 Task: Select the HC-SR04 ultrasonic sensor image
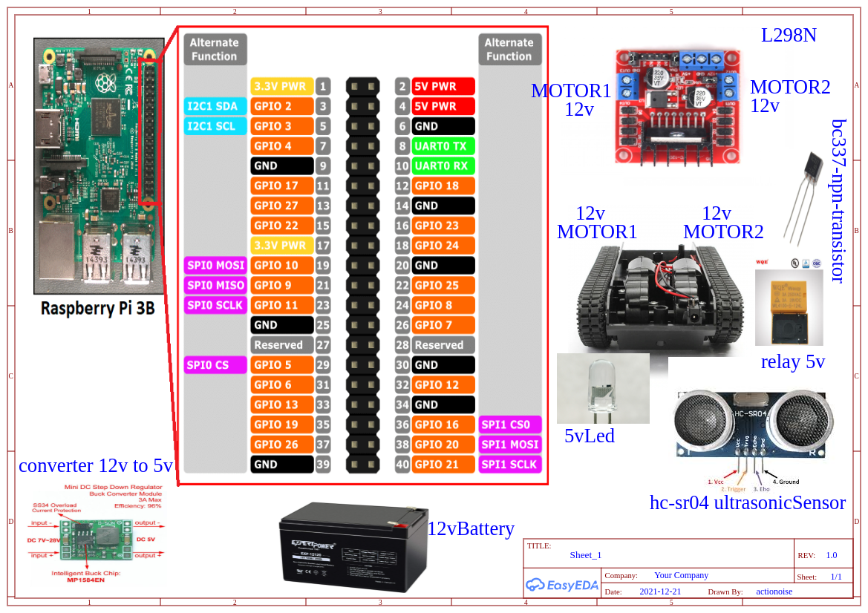(x=753, y=425)
